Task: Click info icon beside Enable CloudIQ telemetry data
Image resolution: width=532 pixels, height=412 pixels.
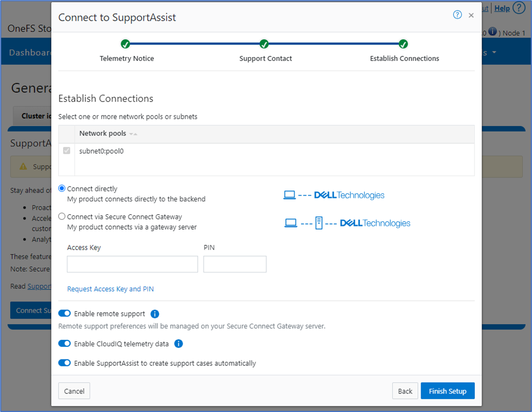Action: 178,344
